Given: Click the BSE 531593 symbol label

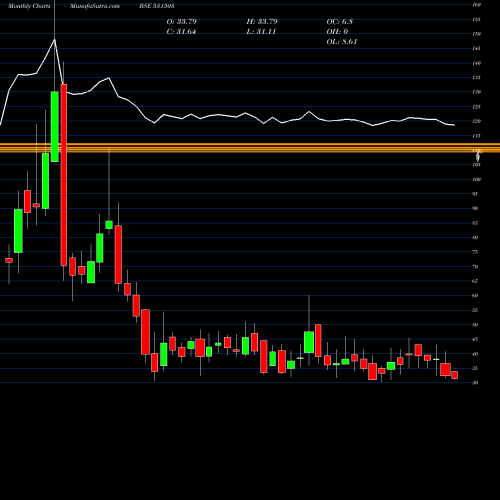Looking at the screenshot, I should coord(157,6).
